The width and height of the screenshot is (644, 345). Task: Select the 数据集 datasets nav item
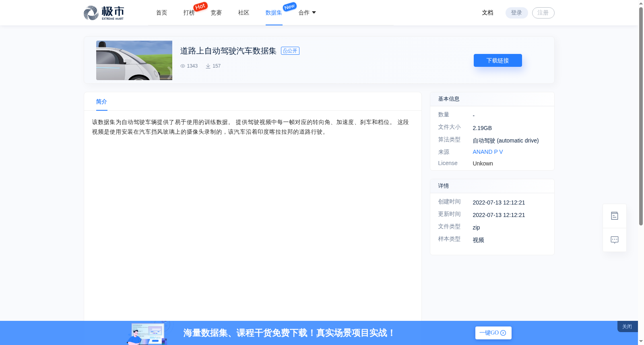(274, 13)
